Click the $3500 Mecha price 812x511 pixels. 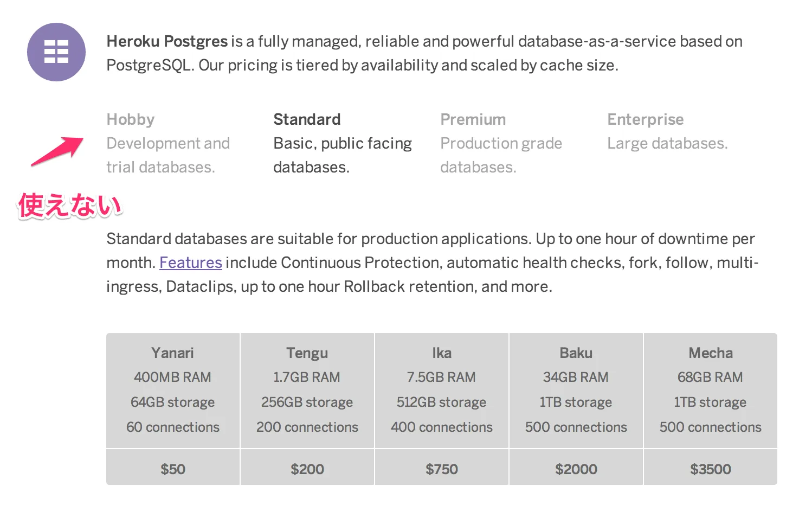click(710, 468)
